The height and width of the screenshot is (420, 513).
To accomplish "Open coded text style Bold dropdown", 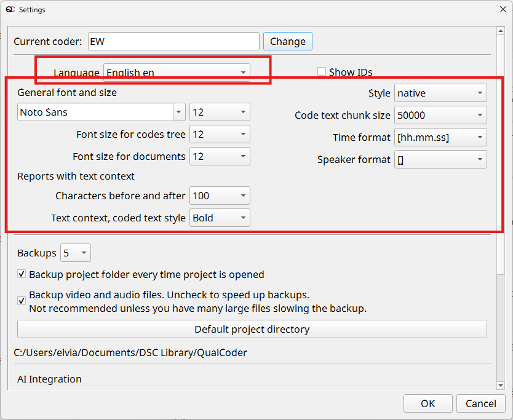I will tap(220, 218).
